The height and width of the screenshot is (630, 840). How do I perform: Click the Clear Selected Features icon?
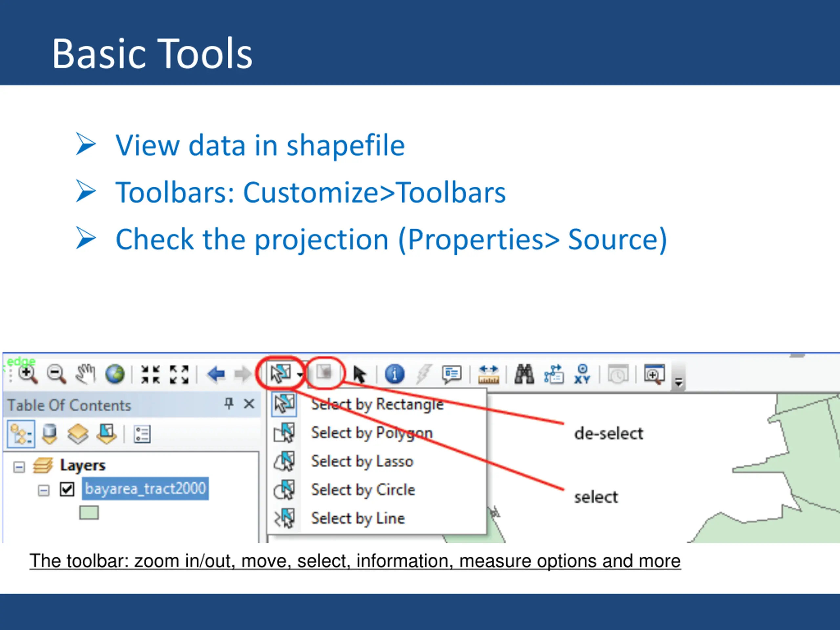tap(325, 372)
